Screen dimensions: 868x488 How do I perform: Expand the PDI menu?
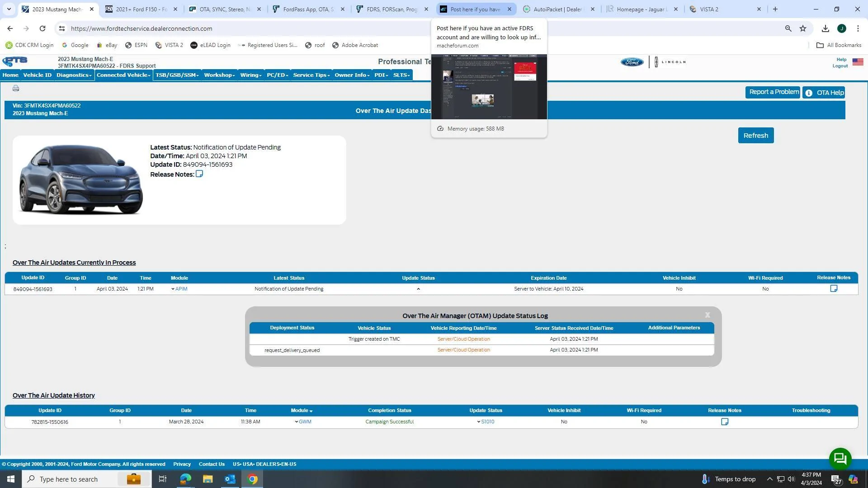coord(382,75)
